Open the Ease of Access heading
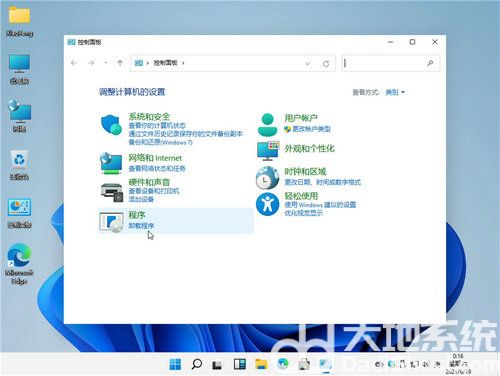The height and width of the screenshot is (376, 500). [301, 196]
